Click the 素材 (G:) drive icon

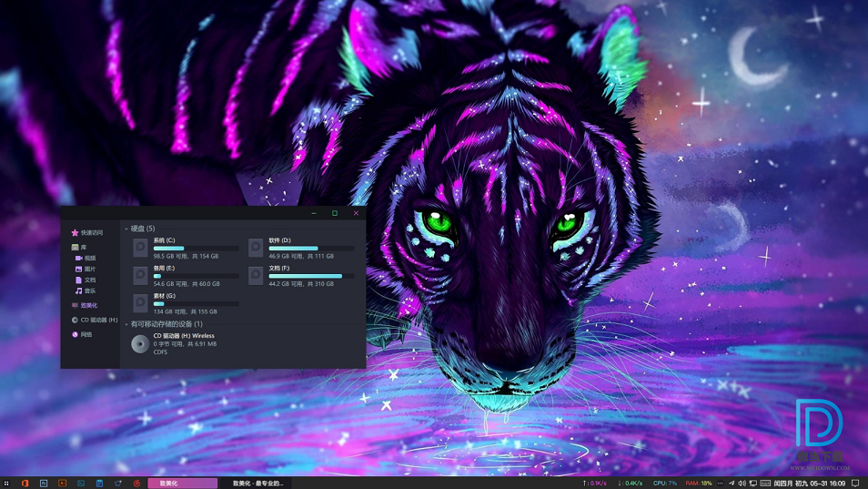pyautogui.click(x=141, y=303)
